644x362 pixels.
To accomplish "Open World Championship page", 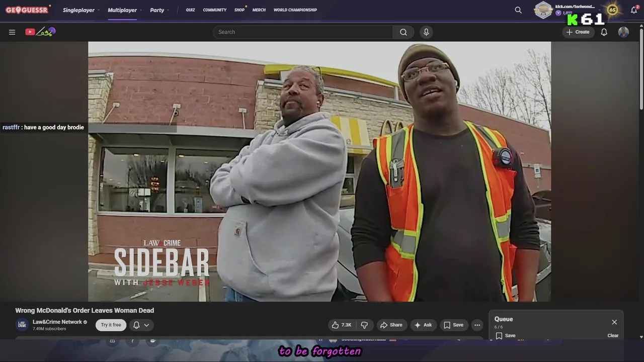I will (295, 10).
